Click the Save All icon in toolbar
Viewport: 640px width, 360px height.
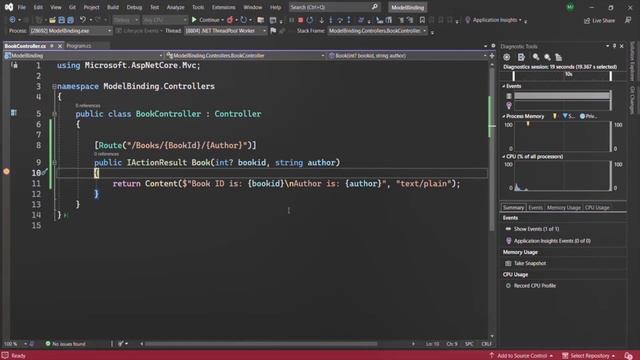[x=70, y=20]
